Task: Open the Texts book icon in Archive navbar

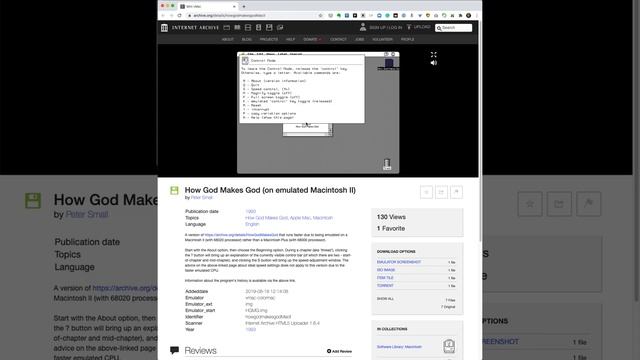Action: pos(237,27)
